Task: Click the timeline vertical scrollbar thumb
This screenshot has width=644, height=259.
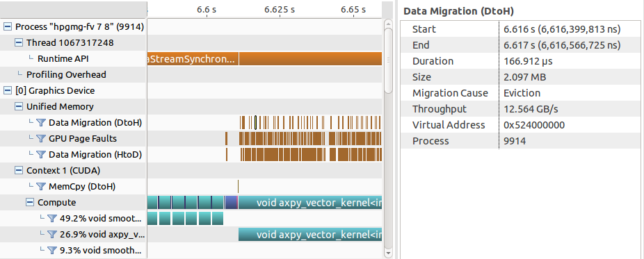Action: [388, 61]
